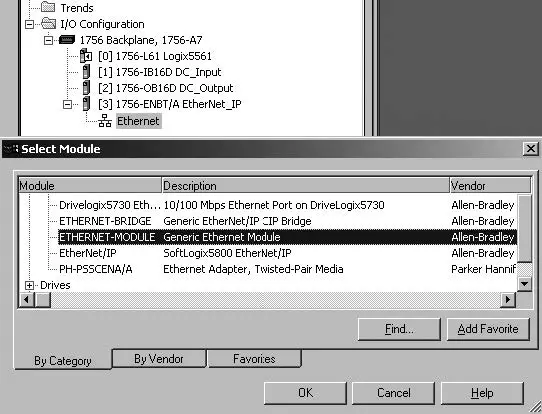
Task: Select [2] 1756-OB16D DC_Output entry
Action: (x=166, y=88)
